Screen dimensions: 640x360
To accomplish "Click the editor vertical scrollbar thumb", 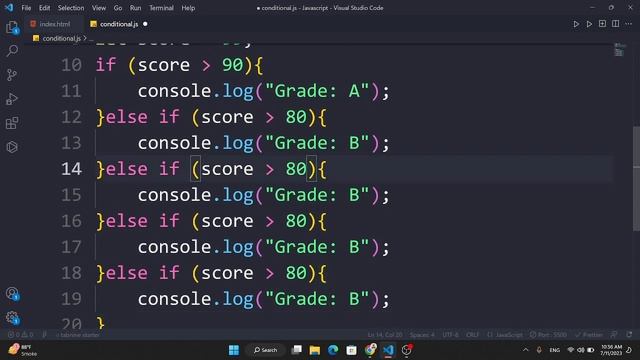I will pyautogui.click(x=636, y=179).
